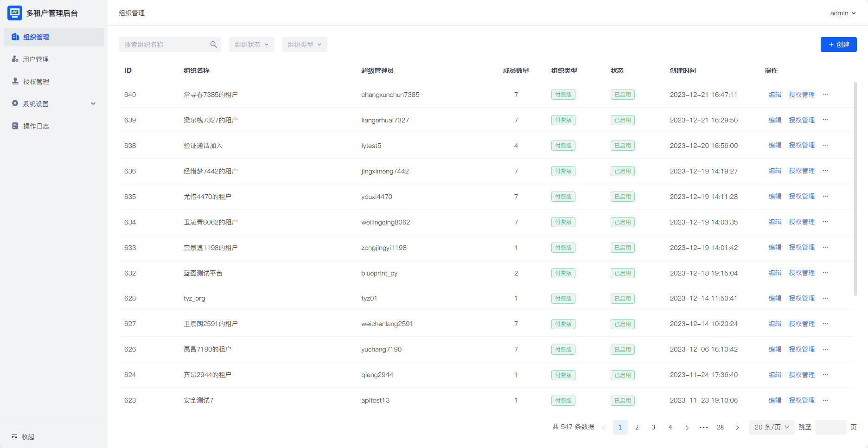Open more actions for row 636
The height and width of the screenshot is (448, 868).
tap(825, 171)
